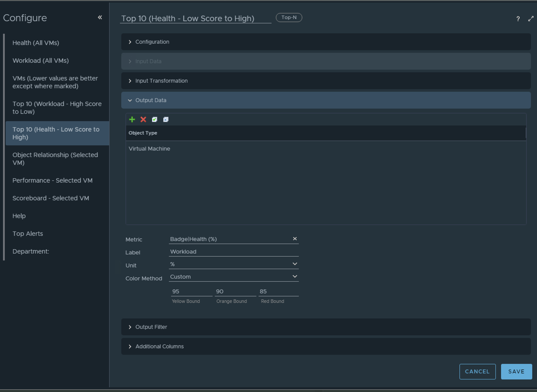Click the SAVE button
537x392 pixels.
pyautogui.click(x=516, y=372)
